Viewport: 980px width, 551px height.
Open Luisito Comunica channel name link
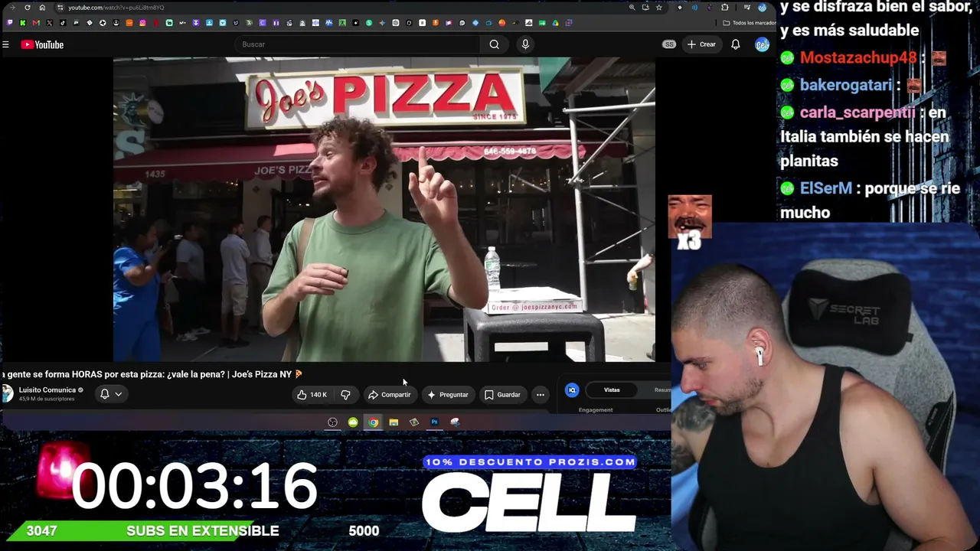pos(47,390)
